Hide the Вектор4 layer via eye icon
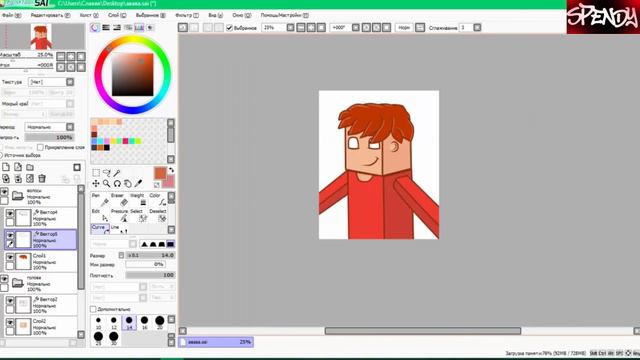The image size is (640, 360). (10, 213)
